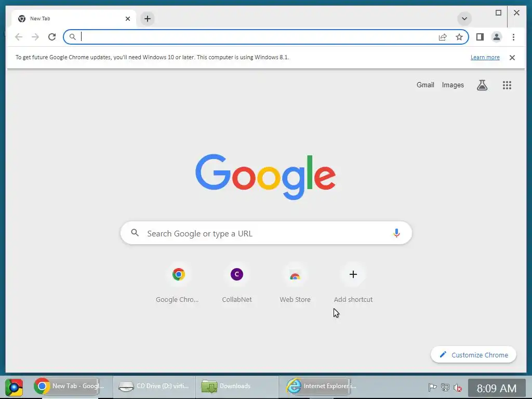The image size is (532, 399).
Task: Bookmark this tab with the star icon
Action: pos(459,37)
